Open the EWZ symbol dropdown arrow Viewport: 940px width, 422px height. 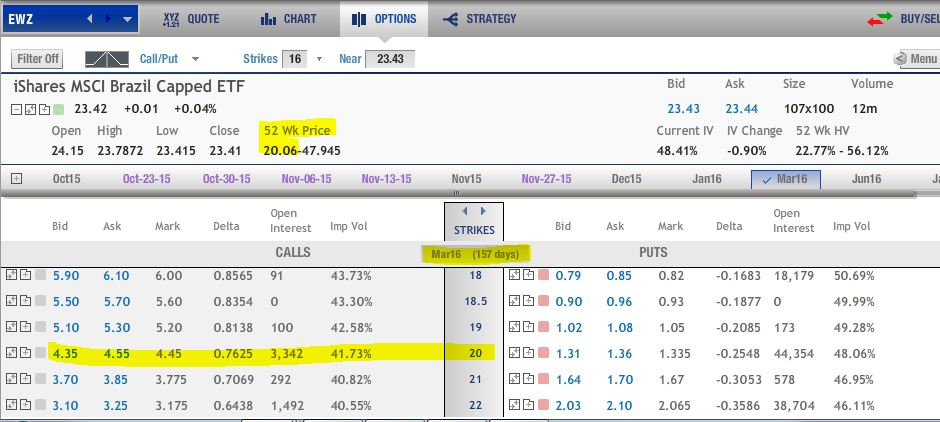point(126,18)
